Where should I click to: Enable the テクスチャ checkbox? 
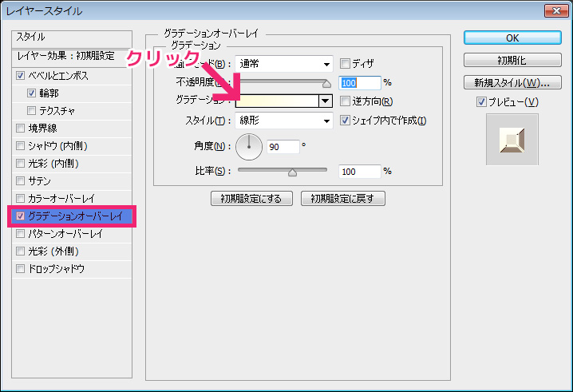(32, 110)
